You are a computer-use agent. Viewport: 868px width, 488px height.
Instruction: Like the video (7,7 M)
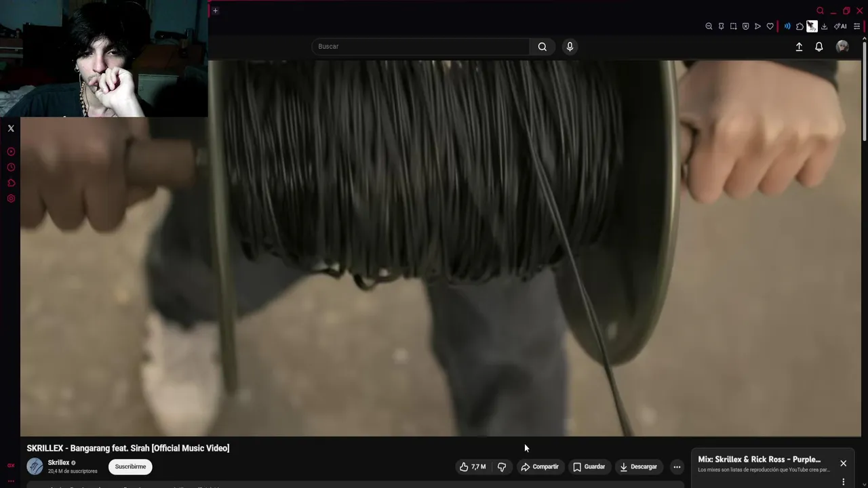473,466
